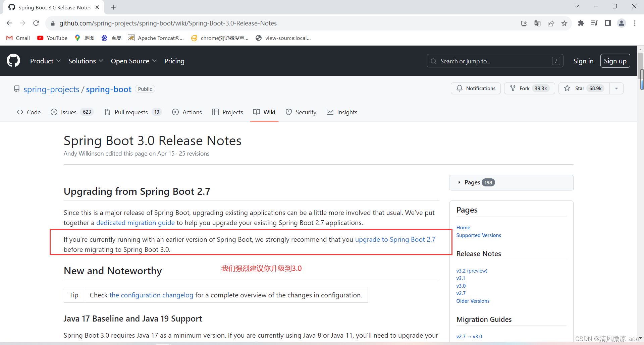Open the 百度 bookmark
Screen dimensions: 644x345
click(111, 38)
